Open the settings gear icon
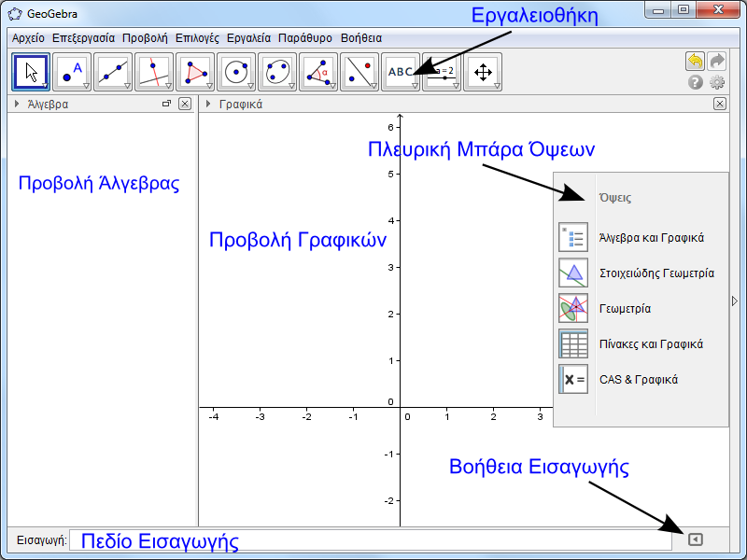Viewport: 747px width, 560px height. [x=717, y=82]
